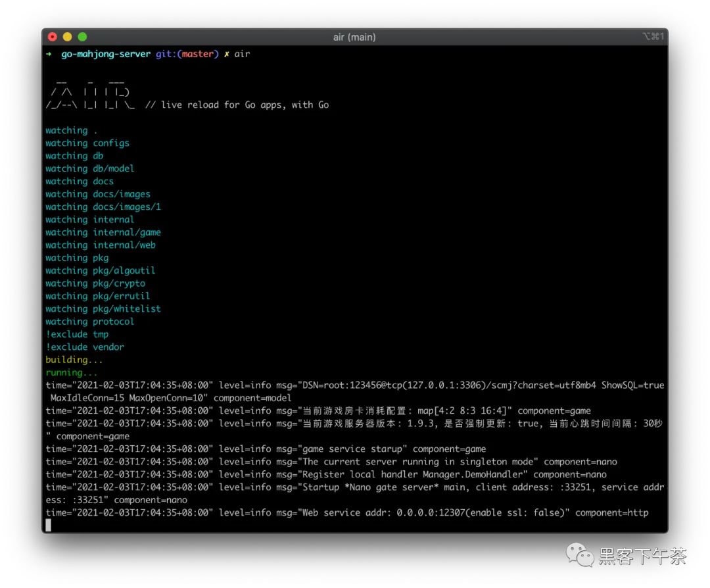Click the 'watching internal/game' line
Image resolution: width=710 pixels, height=588 pixels.
pyautogui.click(x=103, y=232)
